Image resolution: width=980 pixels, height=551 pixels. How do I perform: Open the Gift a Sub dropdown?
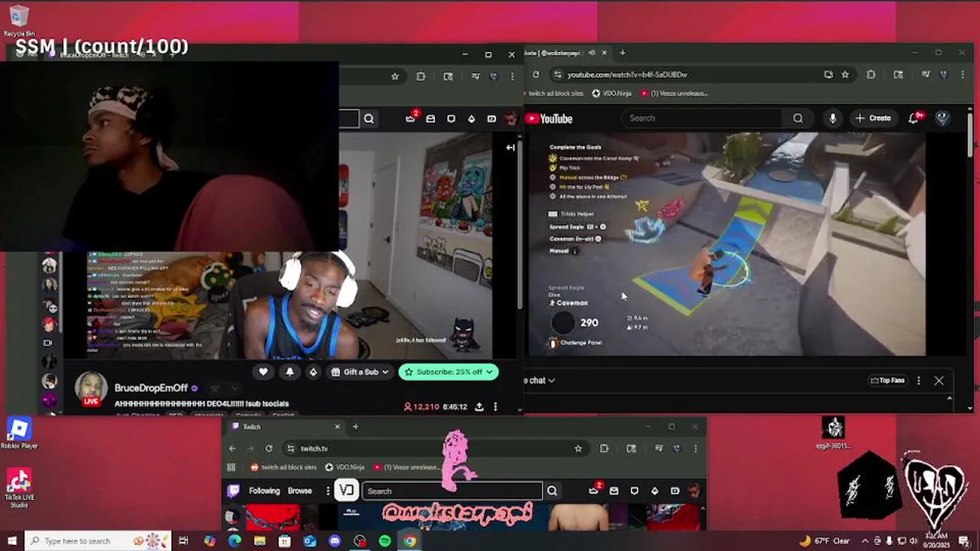[x=360, y=372]
